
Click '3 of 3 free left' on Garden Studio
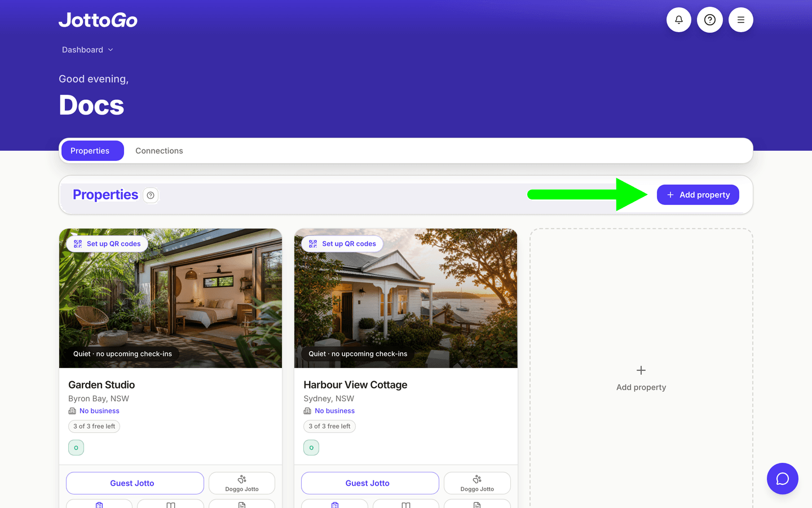point(94,426)
